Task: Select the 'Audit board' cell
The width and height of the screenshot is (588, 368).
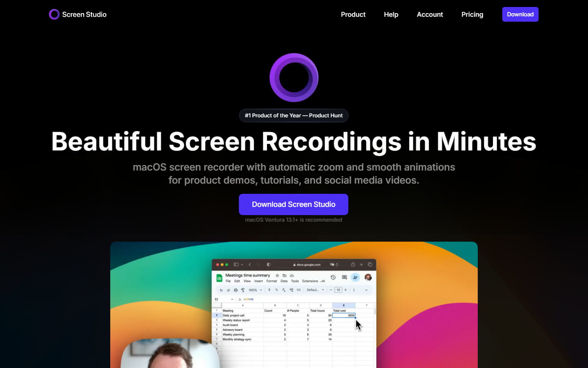Action: click(243, 325)
